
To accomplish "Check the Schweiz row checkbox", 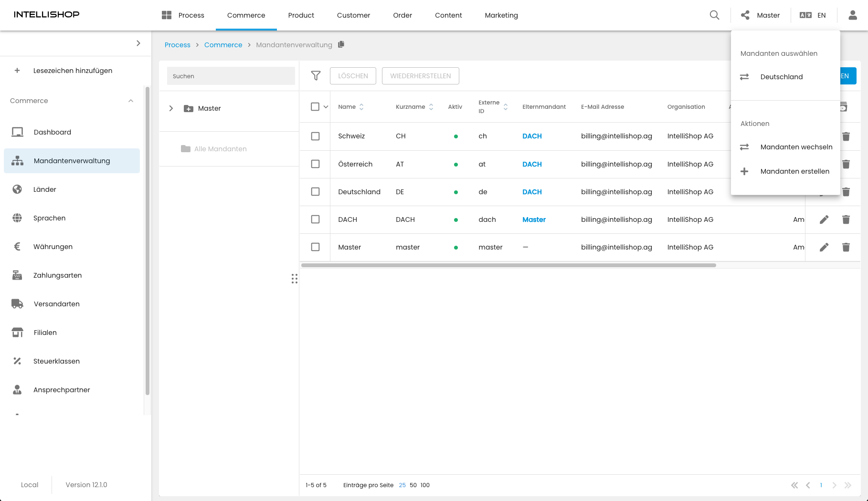I will (315, 136).
